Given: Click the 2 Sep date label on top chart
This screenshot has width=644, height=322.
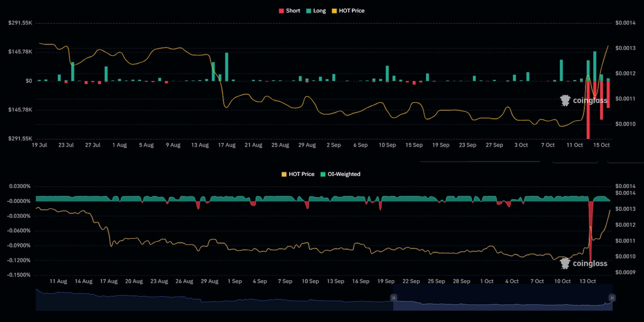Looking at the screenshot, I should 333,145.
